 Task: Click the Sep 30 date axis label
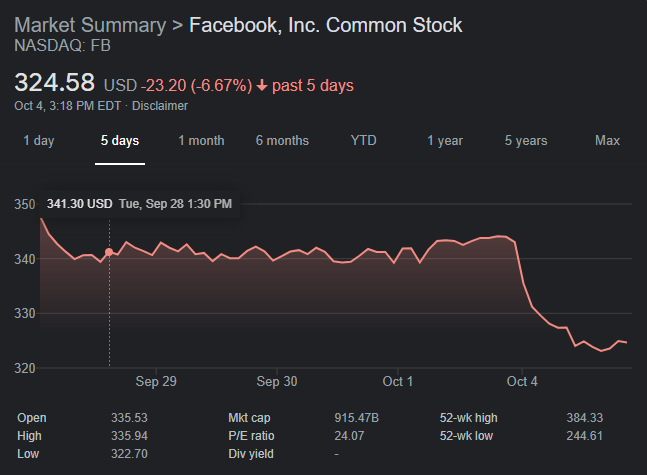277,381
